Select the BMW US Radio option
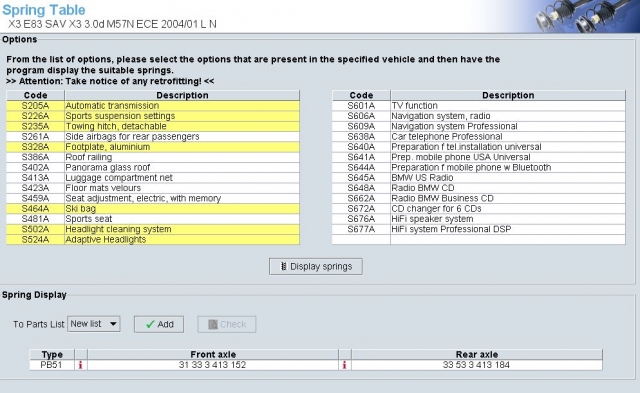This screenshot has width=640, height=393. (479, 178)
